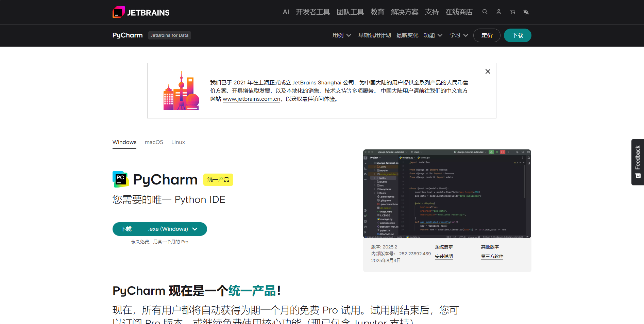The image size is (644, 324).
Task: Click the 统一产品 heading highlight text
Action: coord(252,291)
